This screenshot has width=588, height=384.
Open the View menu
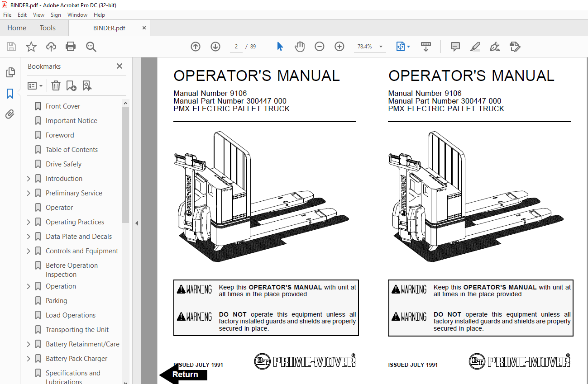[x=39, y=15]
